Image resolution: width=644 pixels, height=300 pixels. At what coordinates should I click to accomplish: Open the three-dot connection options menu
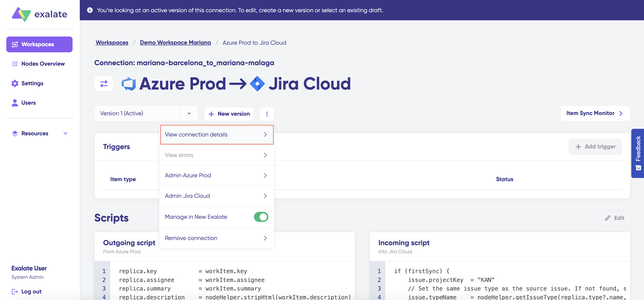pyautogui.click(x=267, y=114)
